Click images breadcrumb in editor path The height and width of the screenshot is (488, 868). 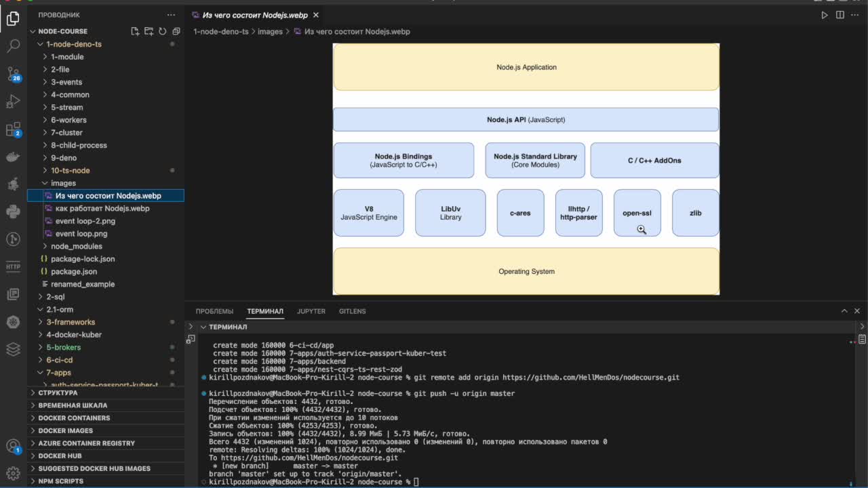[270, 32]
